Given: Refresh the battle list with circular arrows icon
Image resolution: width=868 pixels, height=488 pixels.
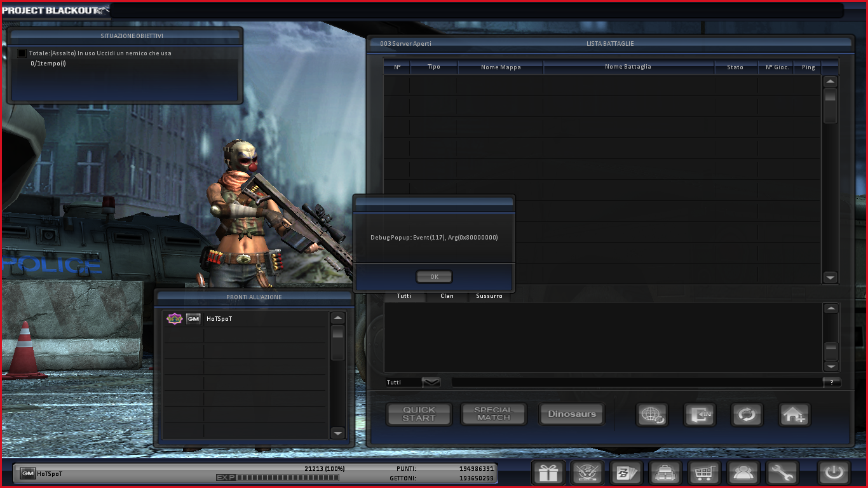Looking at the screenshot, I should [x=747, y=415].
